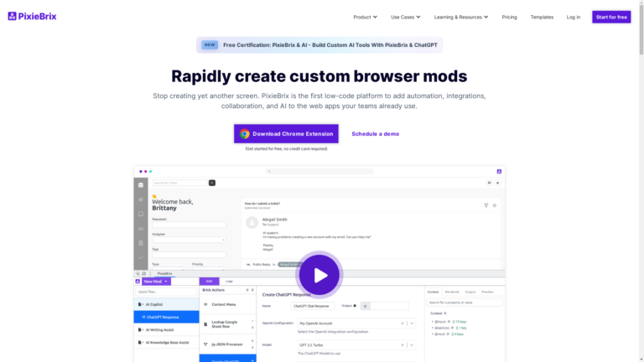
Task: Expand the Use Cases menu
Action: (406, 17)
